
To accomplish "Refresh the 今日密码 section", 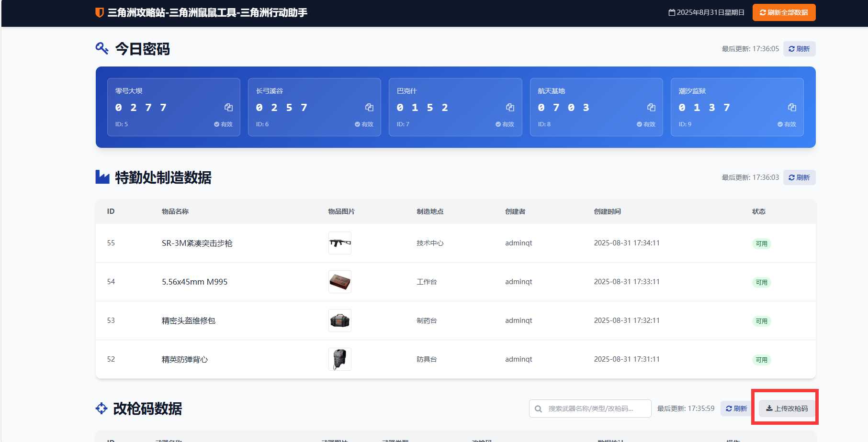I will pos(799,49).
